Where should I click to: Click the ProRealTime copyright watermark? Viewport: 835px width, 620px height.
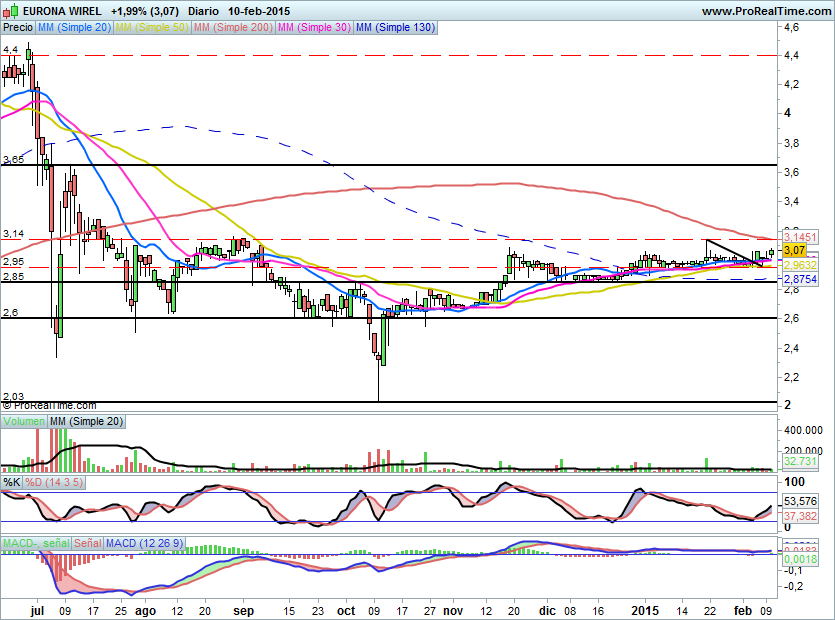(50, 406)
